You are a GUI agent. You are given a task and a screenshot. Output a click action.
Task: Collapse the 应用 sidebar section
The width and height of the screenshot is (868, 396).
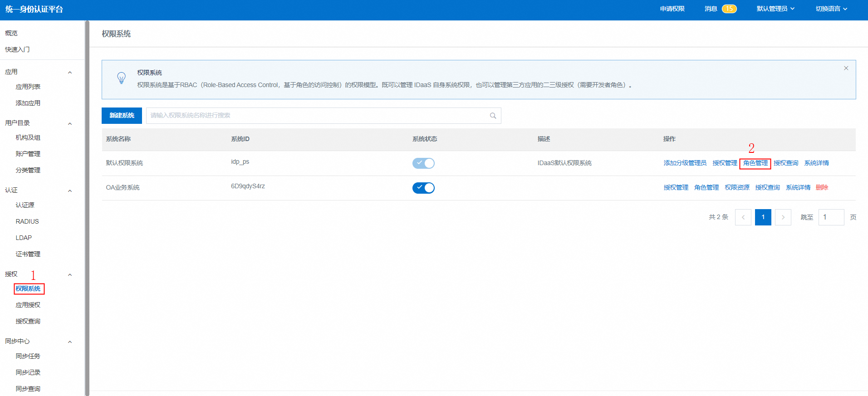pyautogui.click(x=70, y=73)
